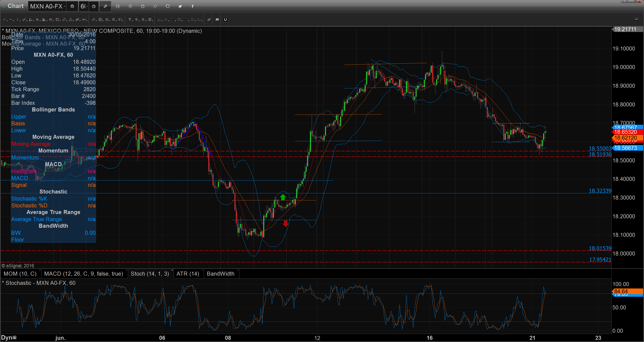The image size is (644, 342).
Task: Select the Gann fan drawing tool
Action: [31, 20]
